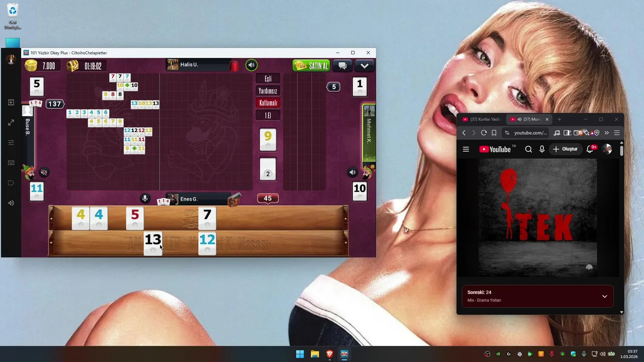This screenshot has width=644, height=362.
Task: Click the emulator sidebar keyboard icon
Action: (x=11, y=163)
